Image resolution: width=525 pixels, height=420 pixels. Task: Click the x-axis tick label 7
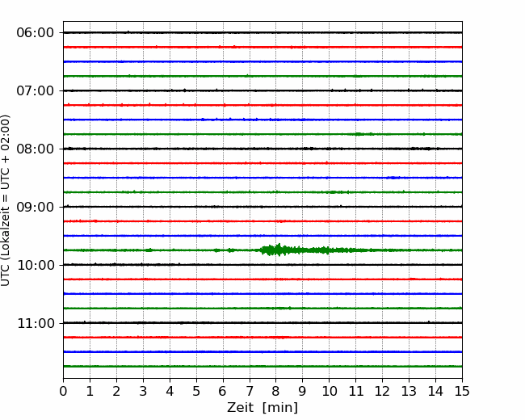[x=250, y=391]
